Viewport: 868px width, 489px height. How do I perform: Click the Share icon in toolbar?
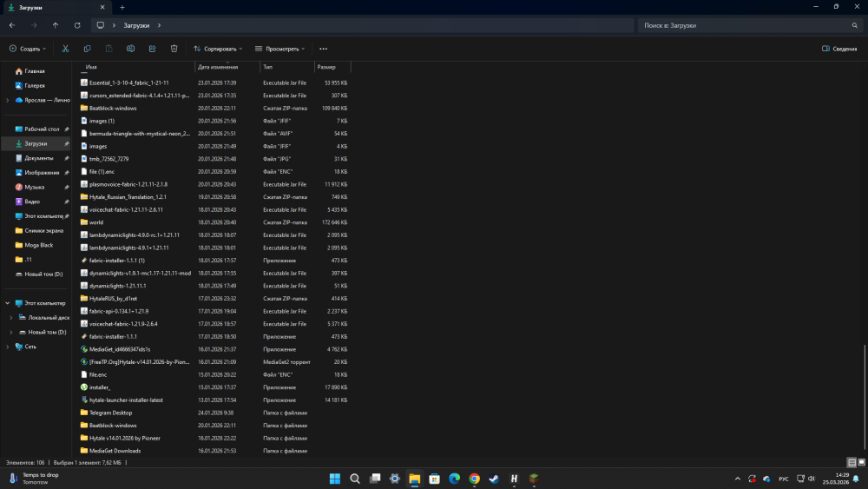pos(152,49)
